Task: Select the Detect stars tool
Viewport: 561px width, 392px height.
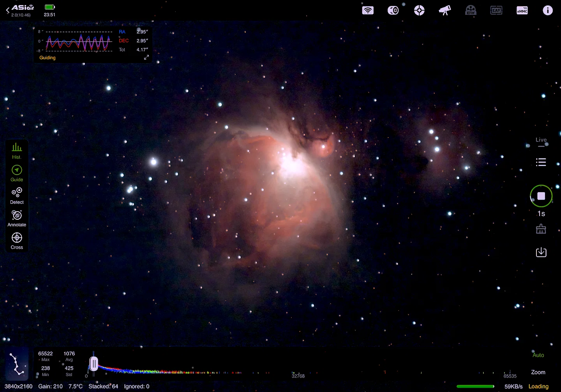Action: (x=17, y=196)
